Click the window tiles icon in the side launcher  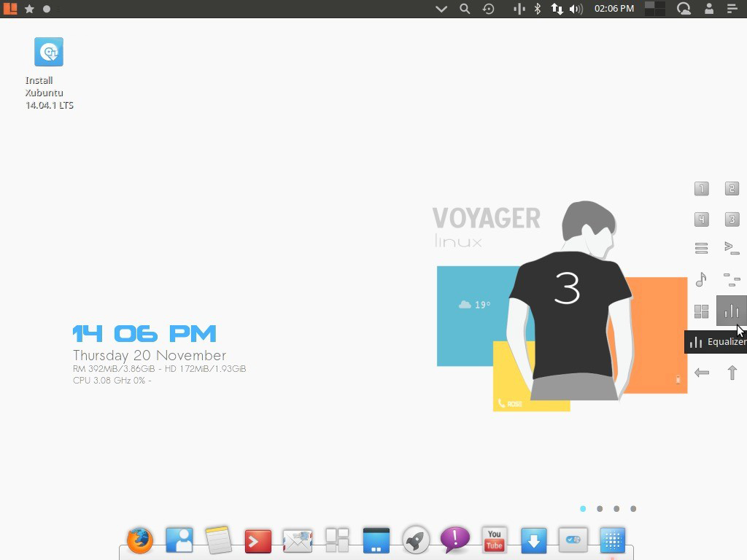(x=701, y=311)
